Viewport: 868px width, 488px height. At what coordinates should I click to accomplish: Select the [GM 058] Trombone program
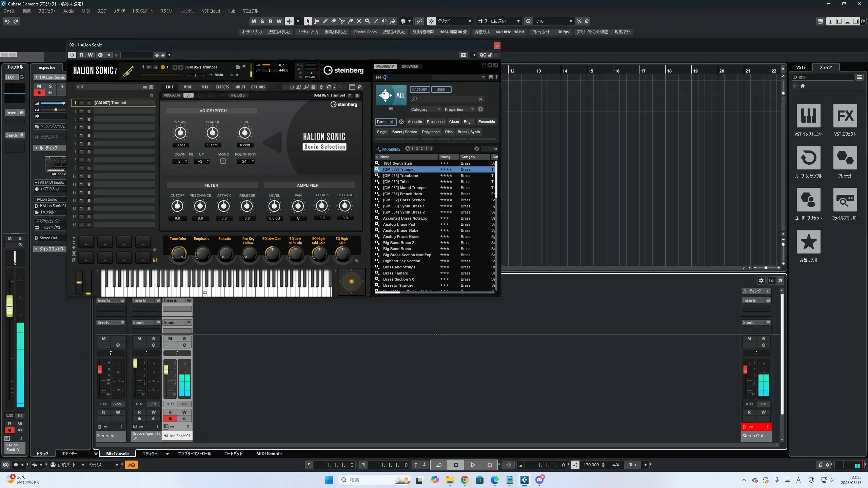(400, 176)
